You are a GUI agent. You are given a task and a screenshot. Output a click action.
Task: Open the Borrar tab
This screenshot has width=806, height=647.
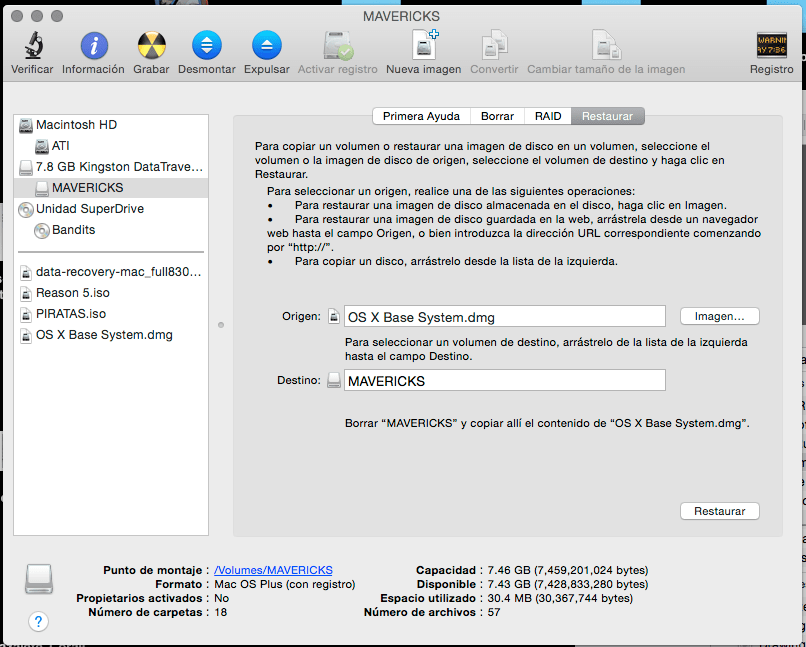pyautogui.click(x=497, y=116)
